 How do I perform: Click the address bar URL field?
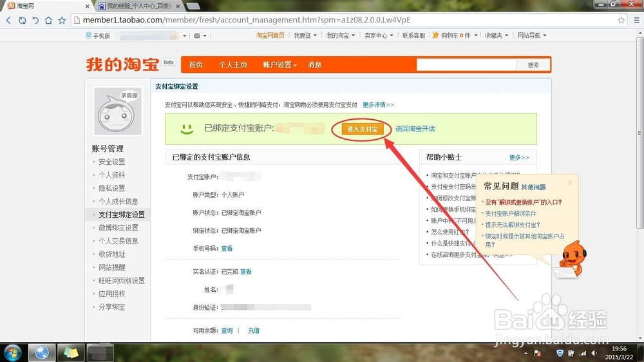pos(345,20)
